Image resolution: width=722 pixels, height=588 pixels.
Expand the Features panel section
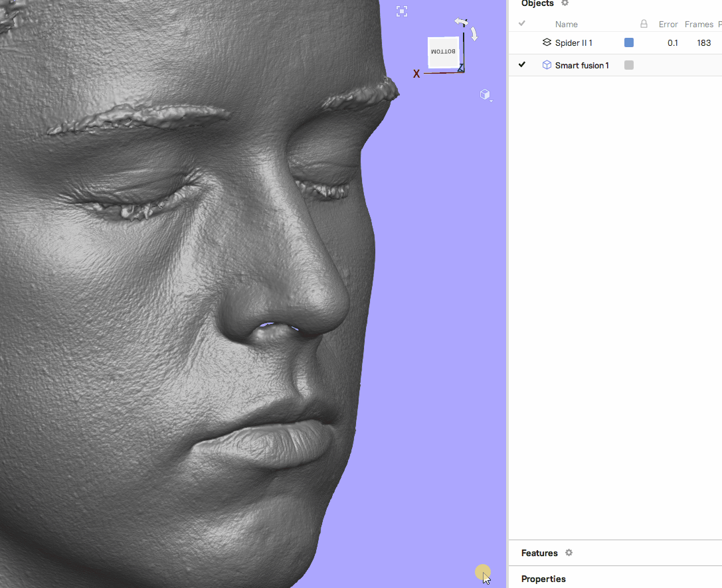click(x=539, y=553)
